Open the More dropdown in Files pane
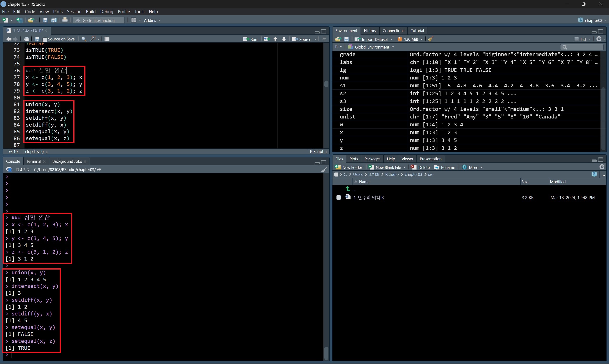Screen dimensions: 609x364 (473, 167)
